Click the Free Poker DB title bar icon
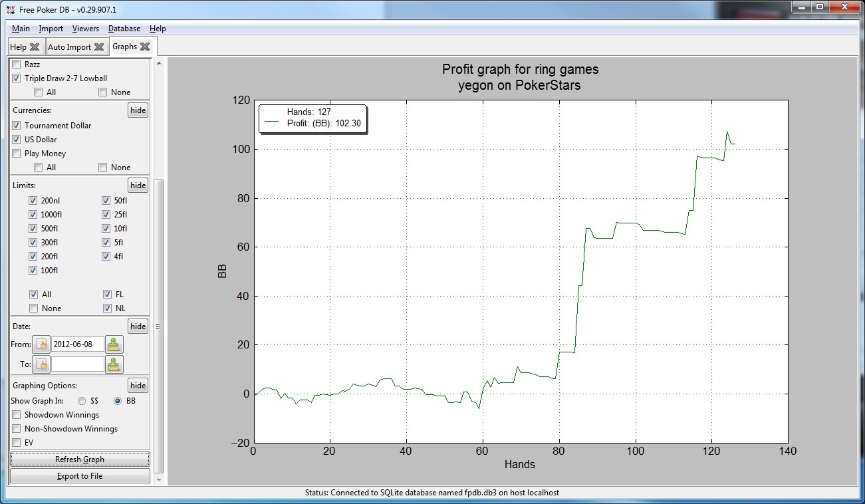 [x=9, y=7]
